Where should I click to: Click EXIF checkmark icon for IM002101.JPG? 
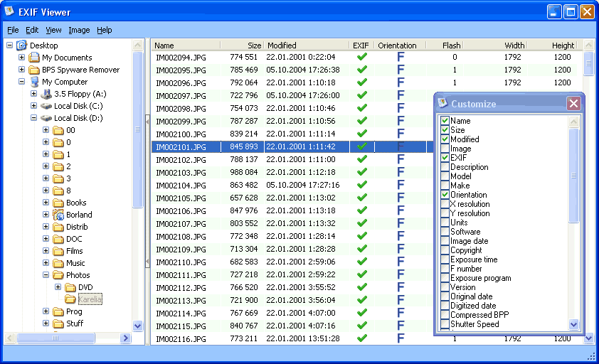click(362, 146)
